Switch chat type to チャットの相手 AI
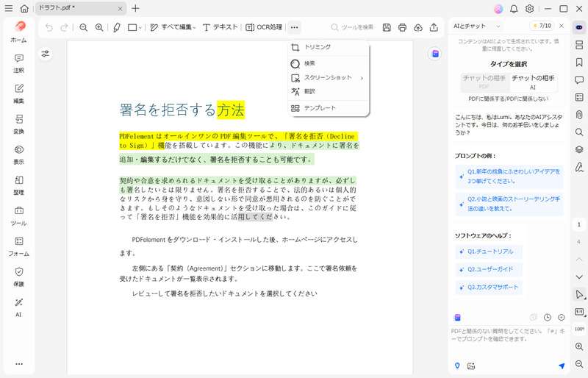This screenshot has height=378, width=588. point(533,82)
